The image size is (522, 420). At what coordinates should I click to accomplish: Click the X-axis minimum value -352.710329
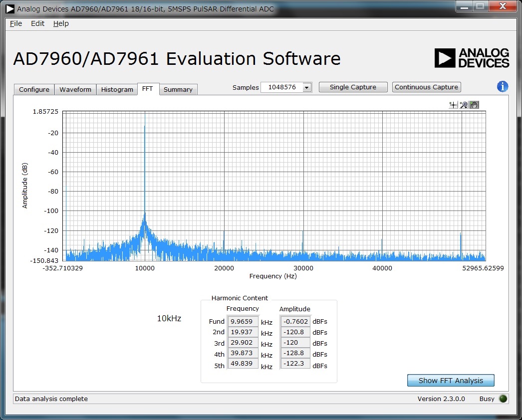point(62,268)
